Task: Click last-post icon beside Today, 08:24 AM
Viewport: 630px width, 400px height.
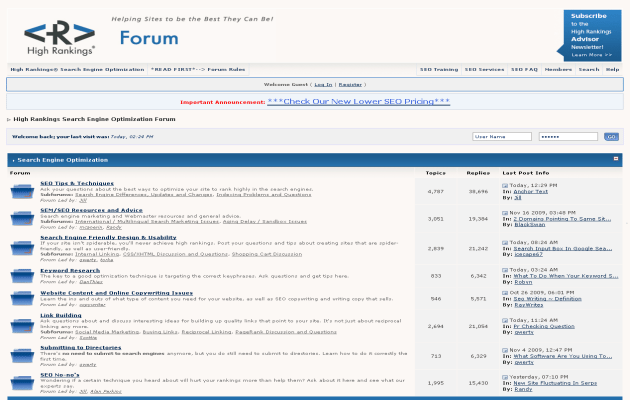Action: point(505,243)
